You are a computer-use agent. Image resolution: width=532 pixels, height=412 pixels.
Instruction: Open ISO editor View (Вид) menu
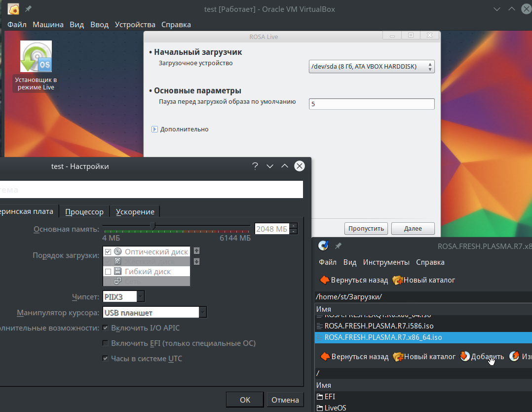(350, 262)
